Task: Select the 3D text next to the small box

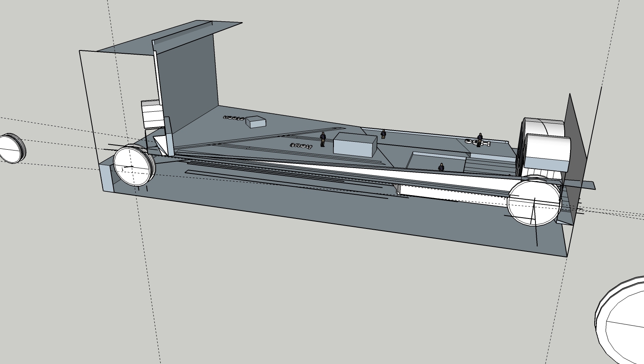Action: 234,118
